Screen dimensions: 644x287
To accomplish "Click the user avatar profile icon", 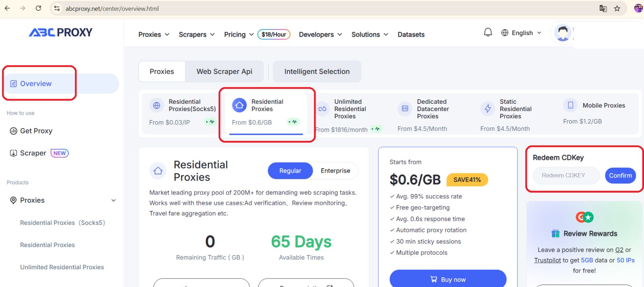I will click(x=563, y=33).
